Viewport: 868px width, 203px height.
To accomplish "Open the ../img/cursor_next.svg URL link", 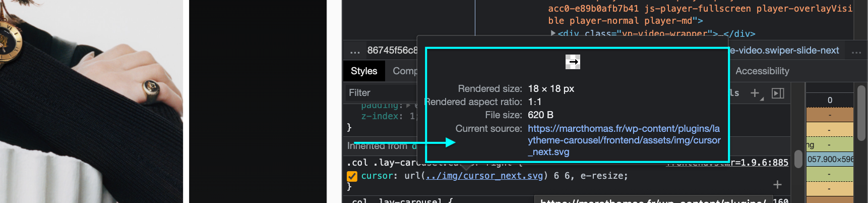I will [x=484, y=176].
